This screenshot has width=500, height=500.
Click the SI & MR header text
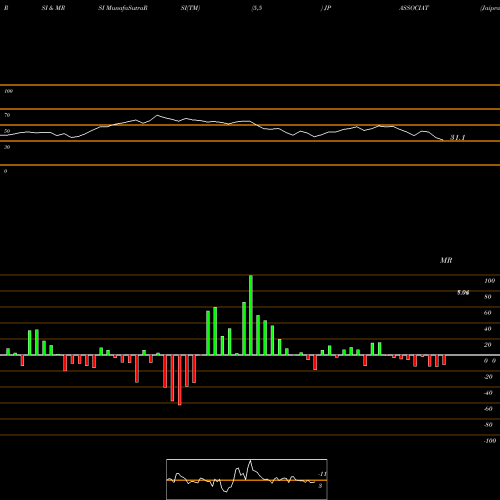[x=53, y=8]
